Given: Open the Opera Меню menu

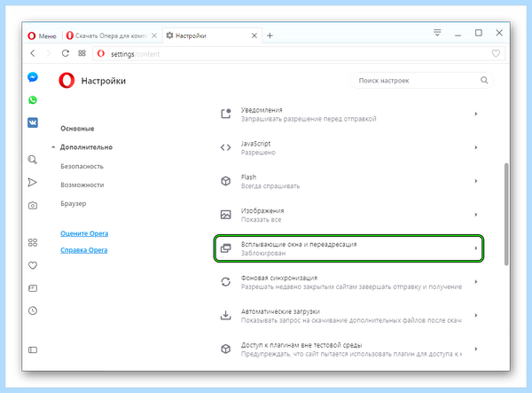Looking at the screenshot, I should 42,35.
